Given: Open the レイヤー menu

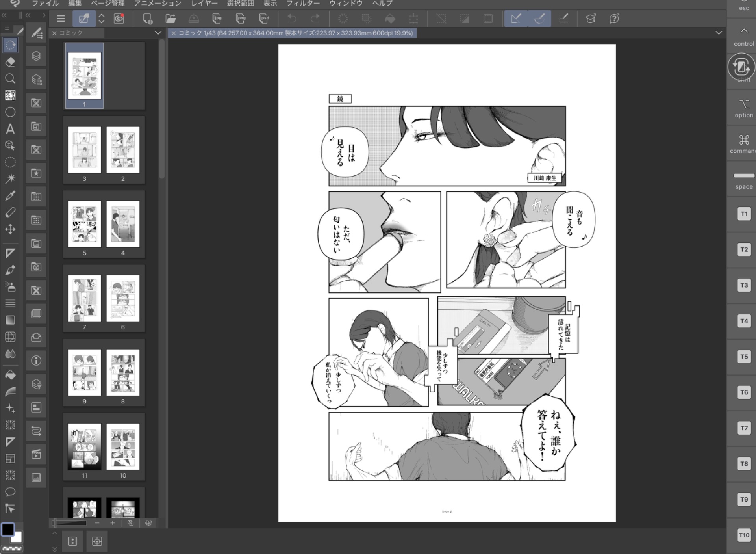Looking at the screenshot, I should (x=204, y=3).
